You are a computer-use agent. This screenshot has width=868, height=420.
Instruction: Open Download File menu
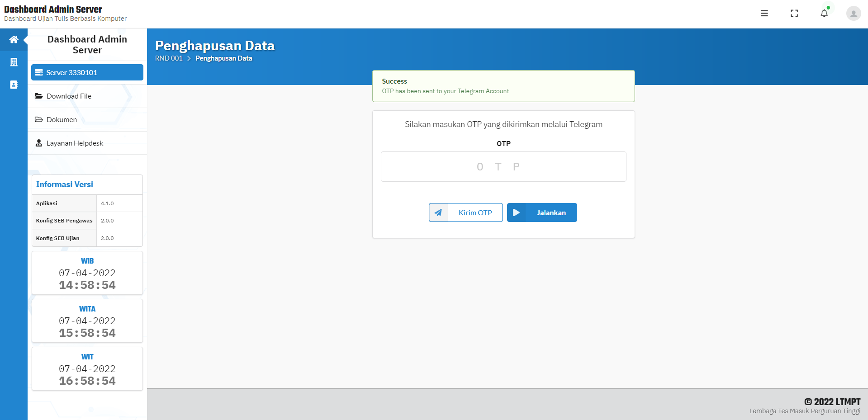click(x=87, y=96)
